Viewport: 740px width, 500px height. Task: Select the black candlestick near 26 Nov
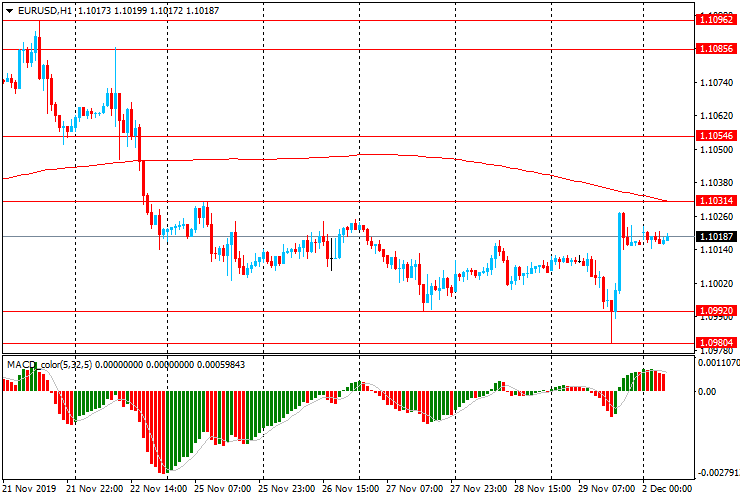[x=331, y=255]
